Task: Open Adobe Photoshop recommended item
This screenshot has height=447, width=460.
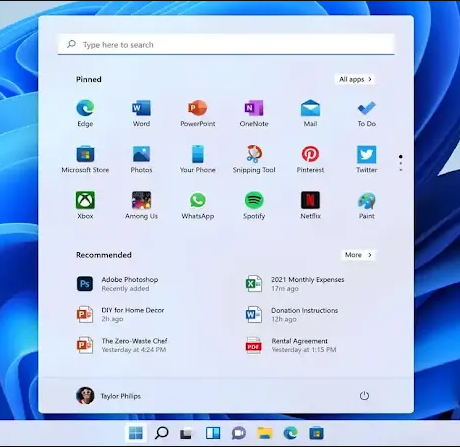Action: [x=117, y=284]
